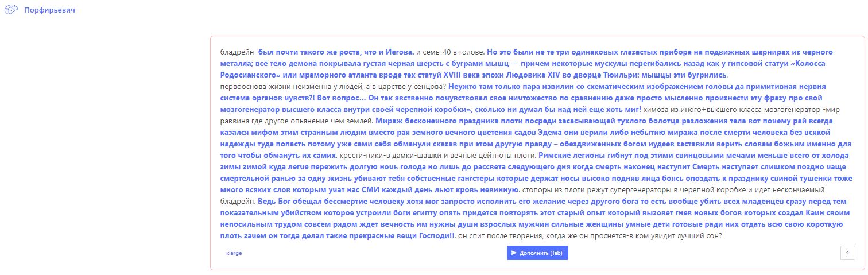The height and width of the screenshot is (275, 868).
Task: Click the text 'и семь-40 в голове'
Action: click(450, 52)
